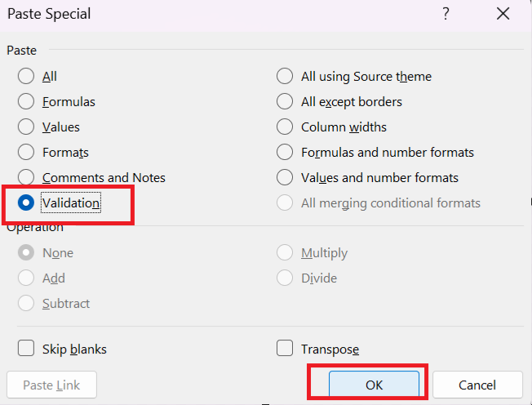This screenshot has width=532, height=405.
Task: Choose All using Source theme
Action: click(285, 77)
